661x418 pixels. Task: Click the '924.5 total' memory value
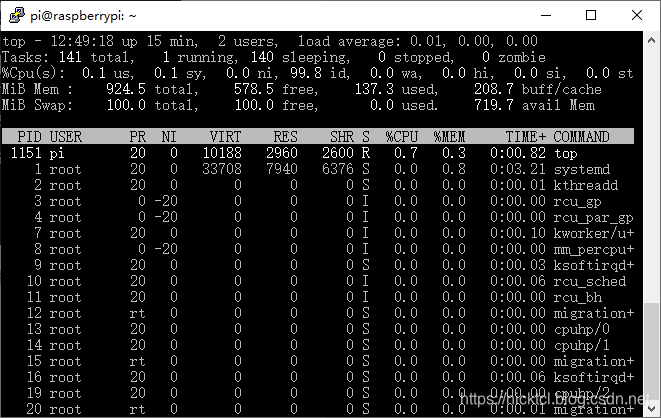pos(152,89)
